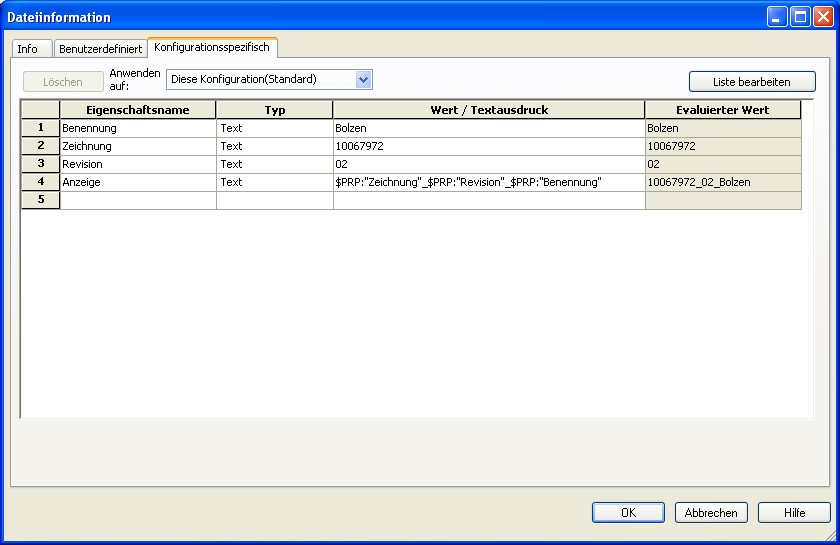Confirm with the OK button

click(x=628, y=512)
